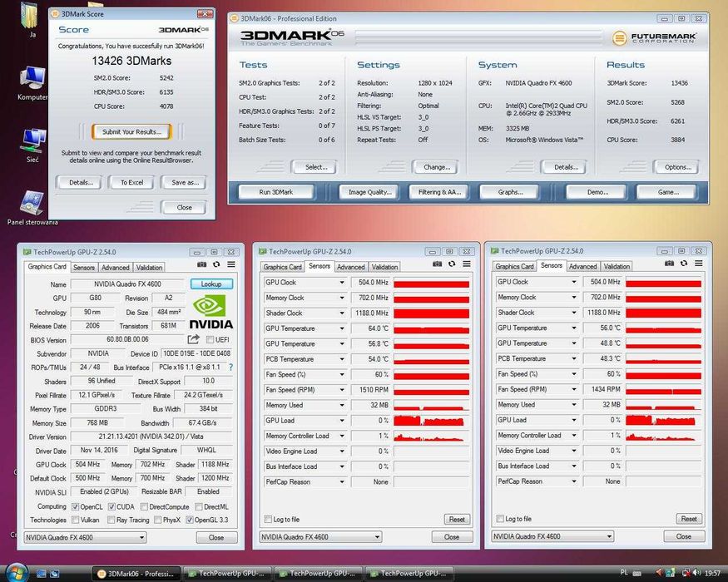
Task: Click To Excel button in Score window
Action: tap(131, 182)
